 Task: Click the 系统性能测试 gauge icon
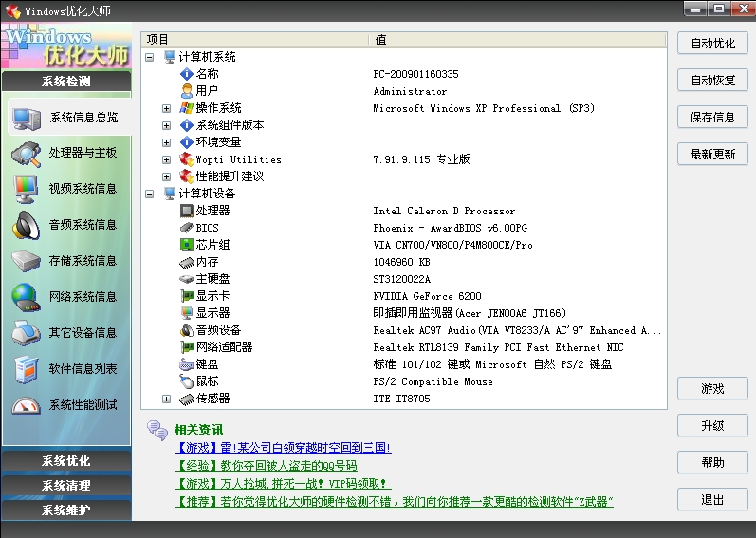click(x=26, y=405)
